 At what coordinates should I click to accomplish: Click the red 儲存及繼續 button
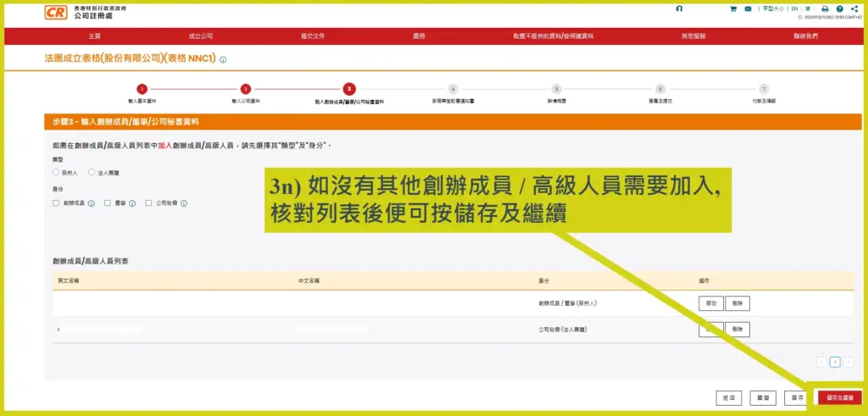pyautogui.click(x=839, y=397)
